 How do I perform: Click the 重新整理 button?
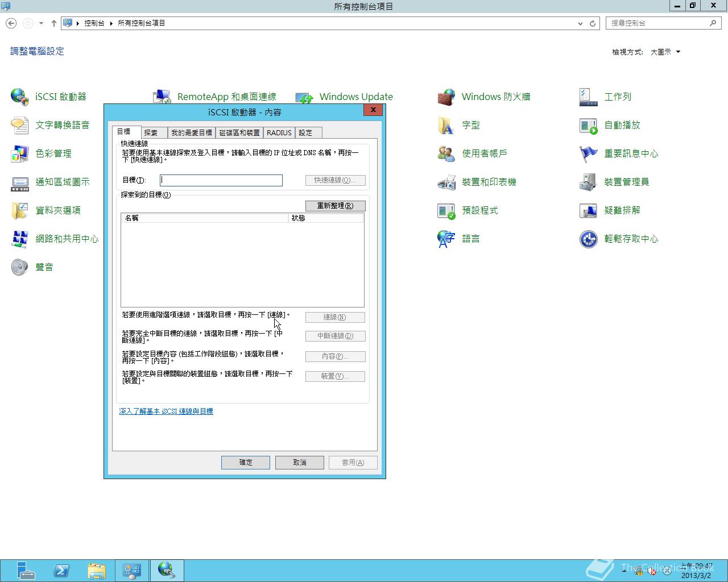[335, 206]
